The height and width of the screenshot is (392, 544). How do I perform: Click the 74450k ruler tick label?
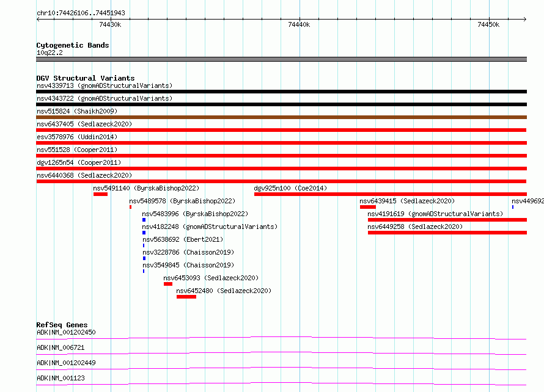(488, 24)
